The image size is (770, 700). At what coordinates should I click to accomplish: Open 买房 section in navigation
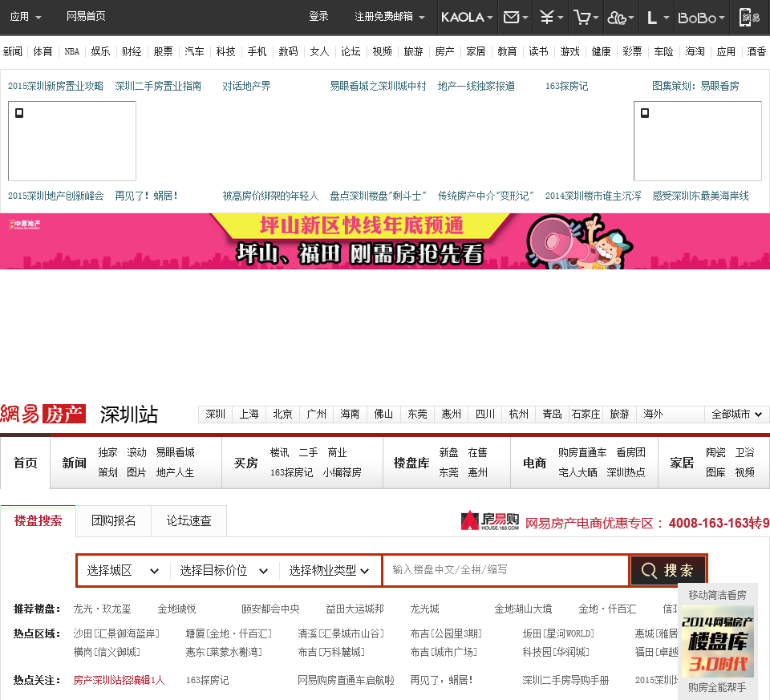pos(246,463)
